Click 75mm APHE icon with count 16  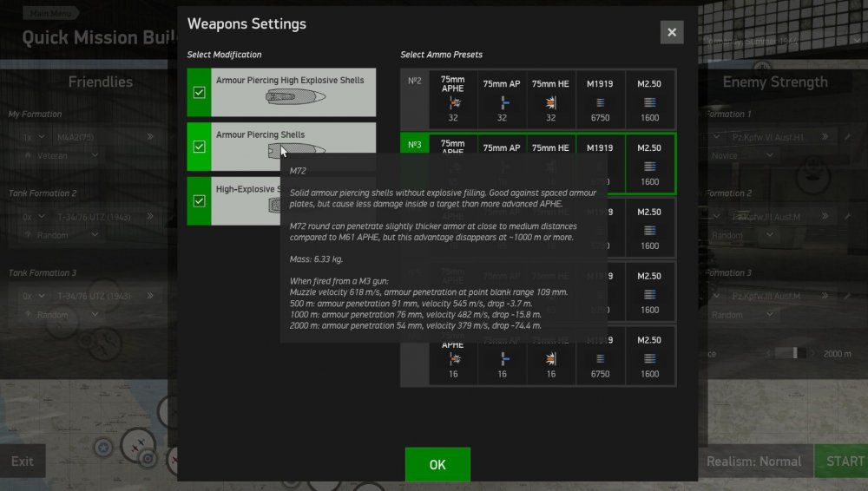[455, 358]
